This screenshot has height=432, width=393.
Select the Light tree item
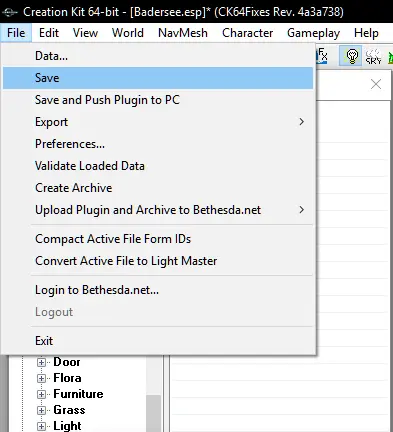pyautogui.click(x=67, y=426)
